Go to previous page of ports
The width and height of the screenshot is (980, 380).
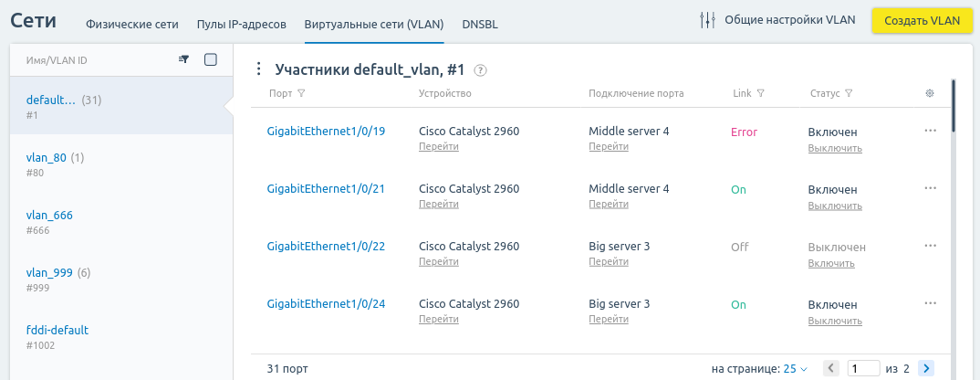pos(831,368)
